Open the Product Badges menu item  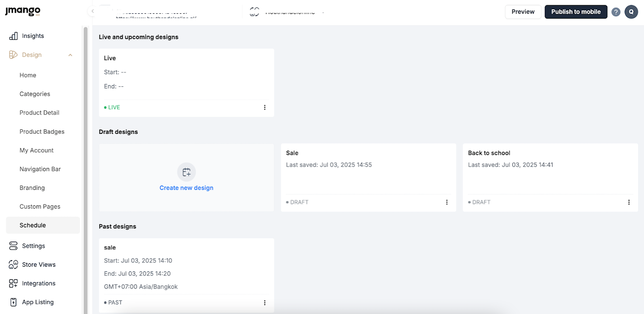(42, 131)
